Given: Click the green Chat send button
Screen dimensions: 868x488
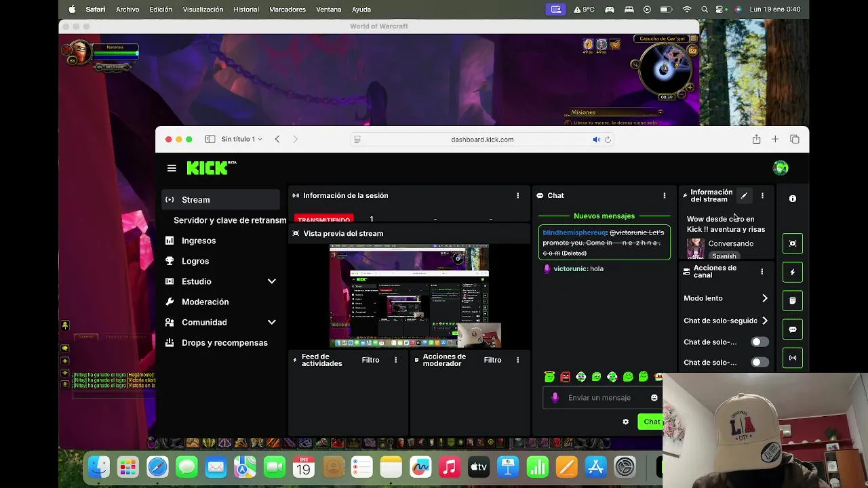Looking at the screenshot, I should click(x=650, y=422).
